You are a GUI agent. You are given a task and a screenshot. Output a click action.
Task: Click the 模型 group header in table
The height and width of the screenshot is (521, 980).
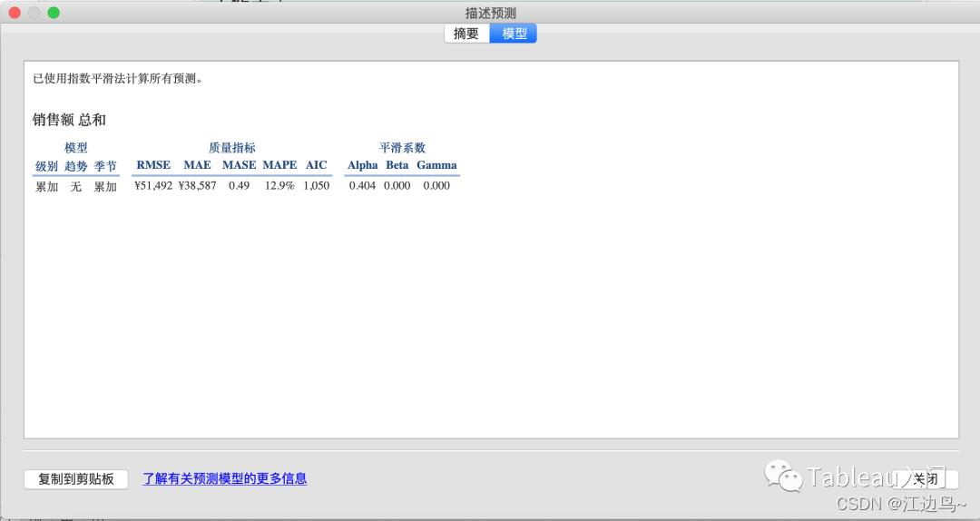75,148
